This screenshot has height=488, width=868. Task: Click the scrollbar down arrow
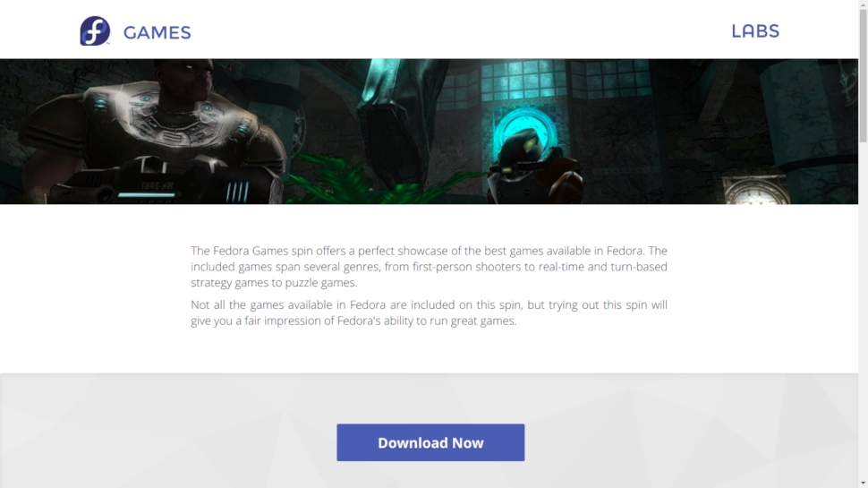(863, 484)
